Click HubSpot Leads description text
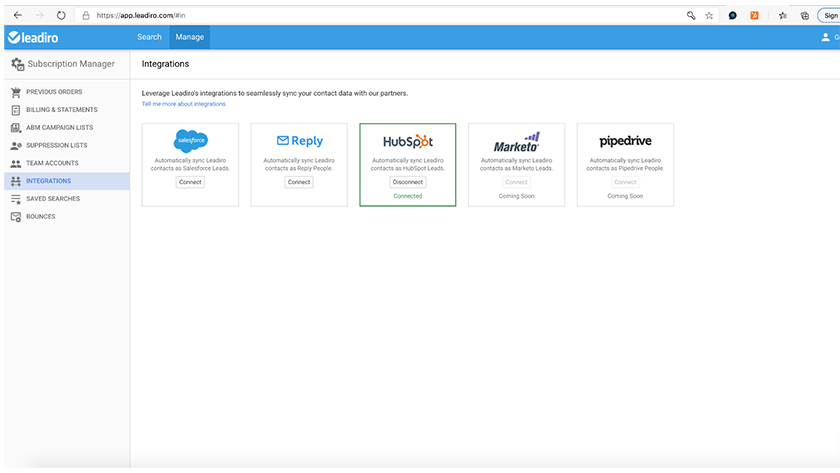The width and height of the screenshot is (840, 473). pos(408,164)
